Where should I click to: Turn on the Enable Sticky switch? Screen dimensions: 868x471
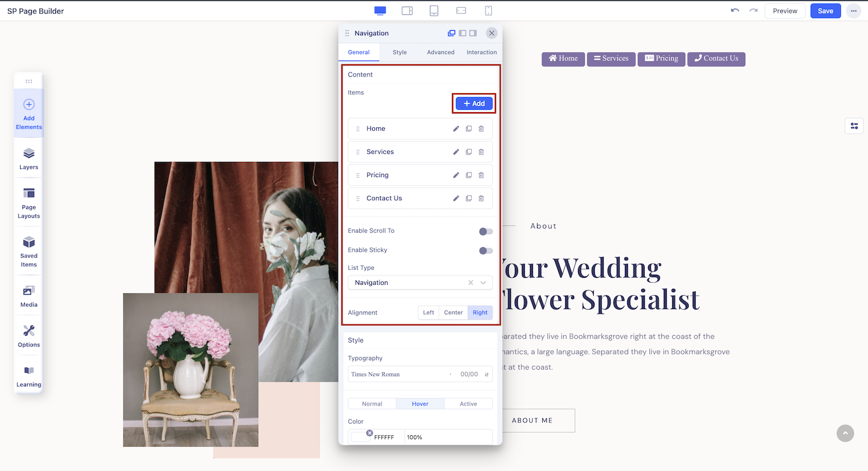(486, 251)
